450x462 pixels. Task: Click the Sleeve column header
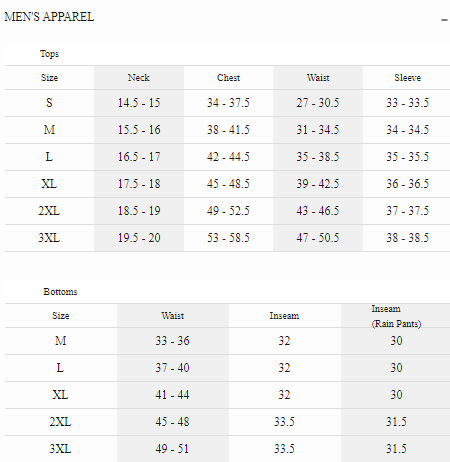click(407, 78)
